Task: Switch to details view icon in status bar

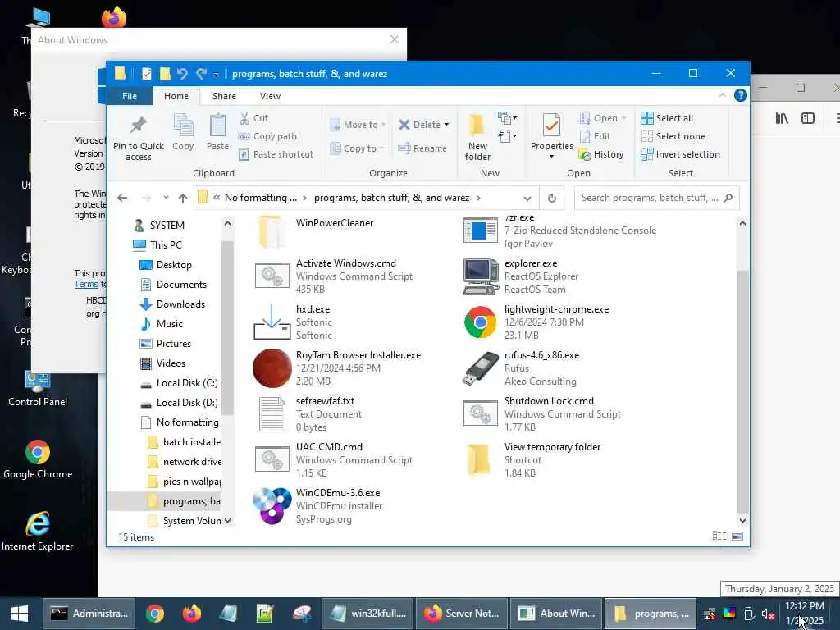Action: coord(719,536)
